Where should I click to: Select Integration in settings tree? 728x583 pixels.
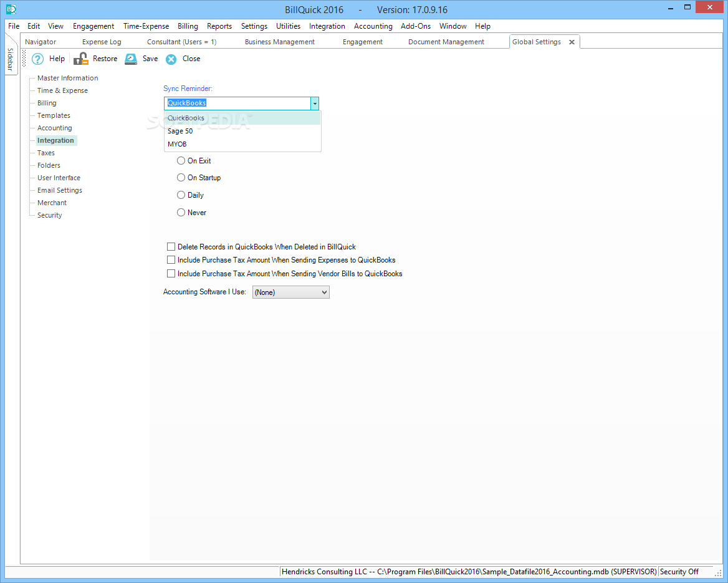coord(56,140)
